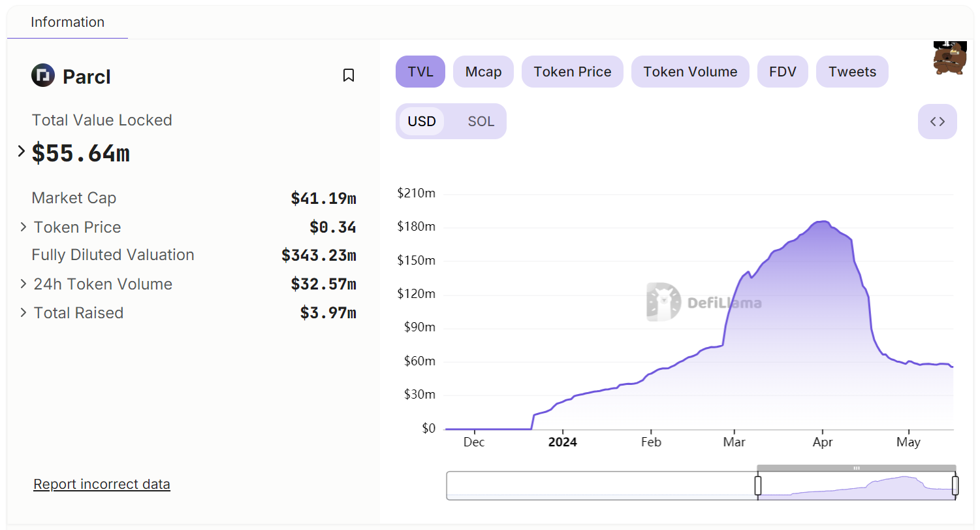Toggle the Mcap chart metric
Viewport: 980px width, 530px height.
point(483,72)
